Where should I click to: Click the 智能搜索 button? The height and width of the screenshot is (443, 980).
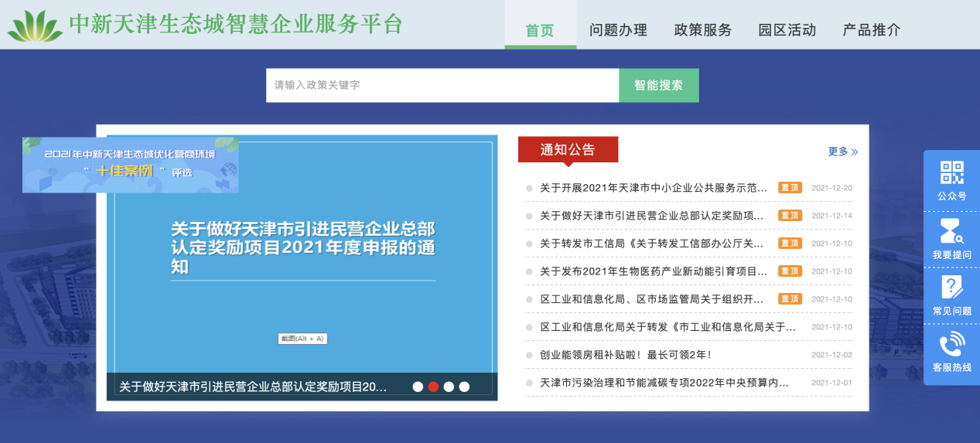(x=659, y=85)
